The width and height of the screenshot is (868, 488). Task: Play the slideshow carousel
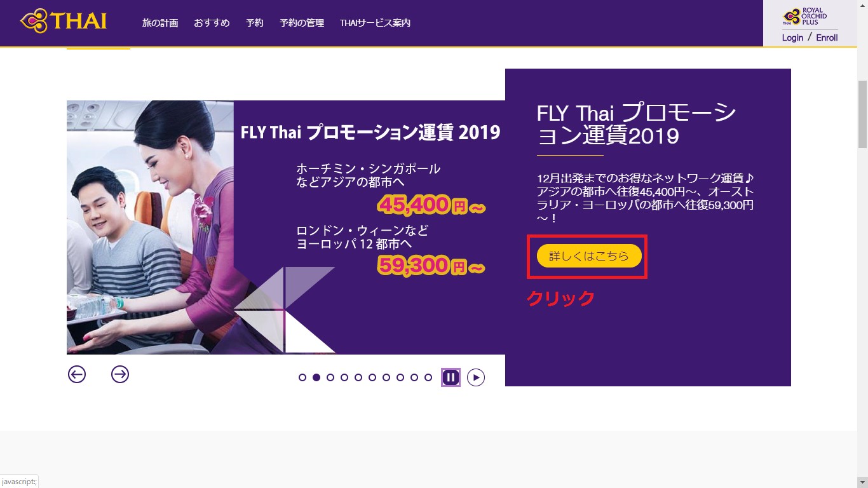pos(476,377)
